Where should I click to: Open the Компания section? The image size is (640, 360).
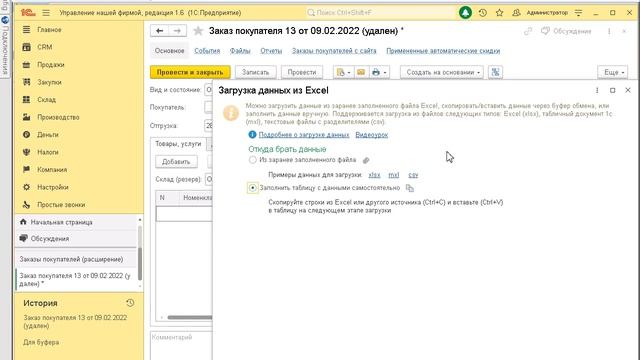click(x=52, y=170)
